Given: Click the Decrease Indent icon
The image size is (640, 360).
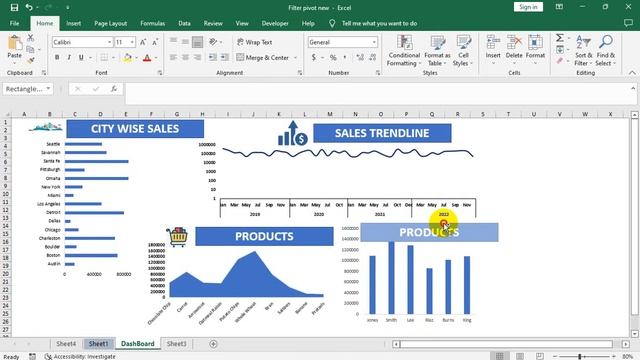Looking at the screenshot, I should (x=213, y=58).
